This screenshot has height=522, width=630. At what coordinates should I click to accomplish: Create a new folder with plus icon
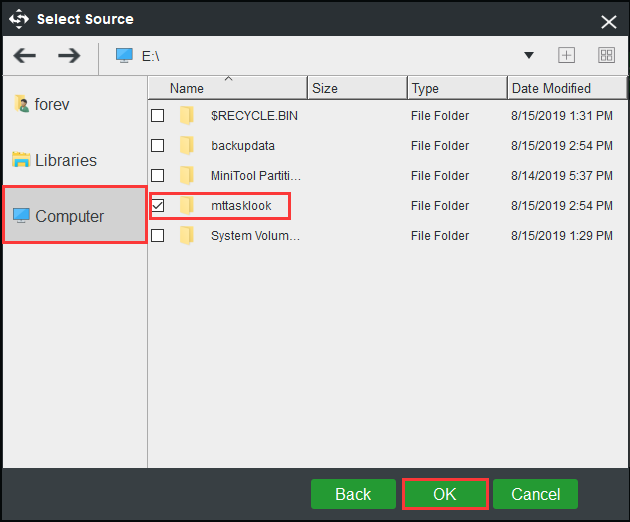567,55
